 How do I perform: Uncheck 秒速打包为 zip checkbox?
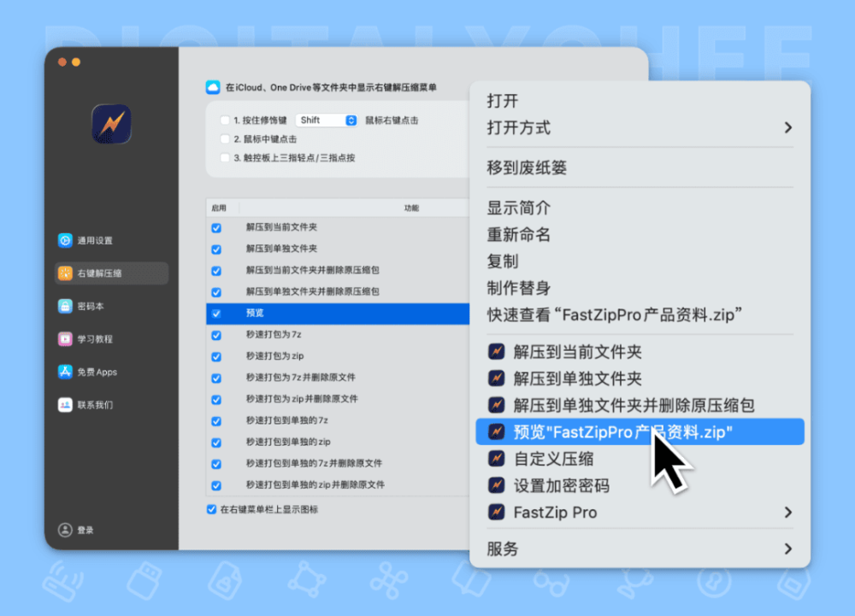pyautogui.click(x=216, y=356)
